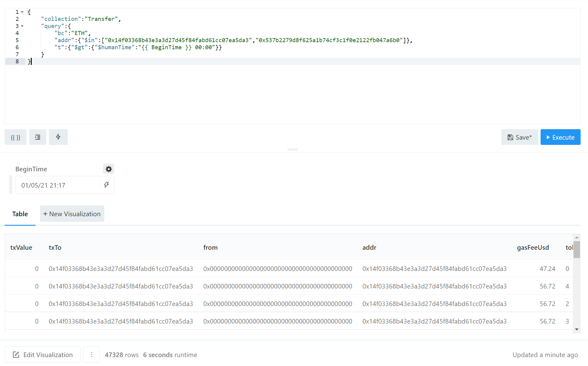The image size is (588, 366).
Task: Sort by gasFeeUsd column header
Action: [533, 248]
